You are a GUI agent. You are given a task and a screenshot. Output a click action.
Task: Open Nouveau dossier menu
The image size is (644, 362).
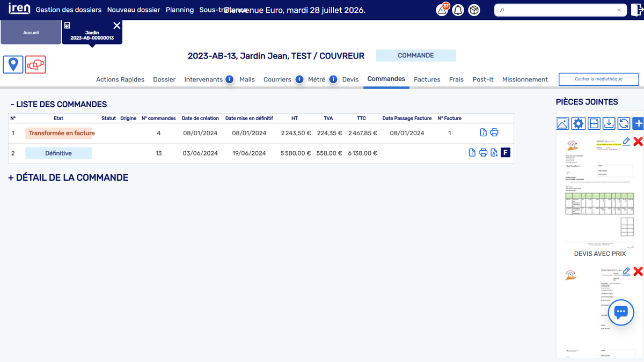pyautogui.click(x=134, y=10)
